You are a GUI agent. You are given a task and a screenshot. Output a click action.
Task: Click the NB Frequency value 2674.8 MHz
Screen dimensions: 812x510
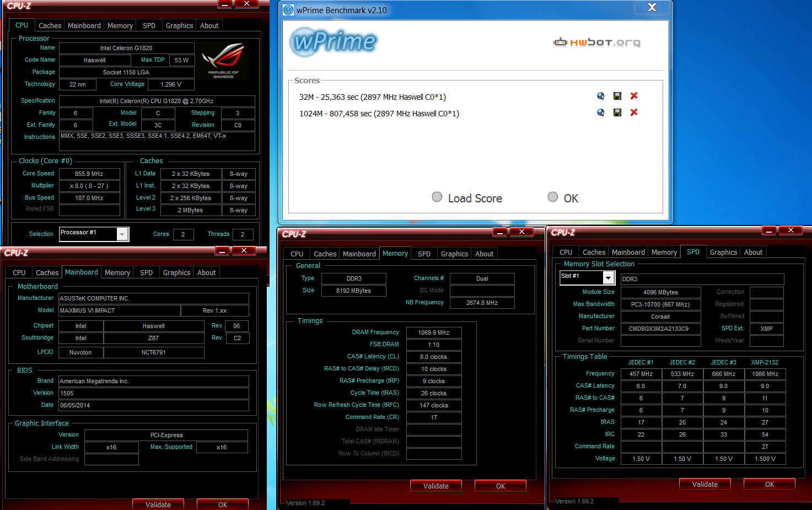click(482, 303)
